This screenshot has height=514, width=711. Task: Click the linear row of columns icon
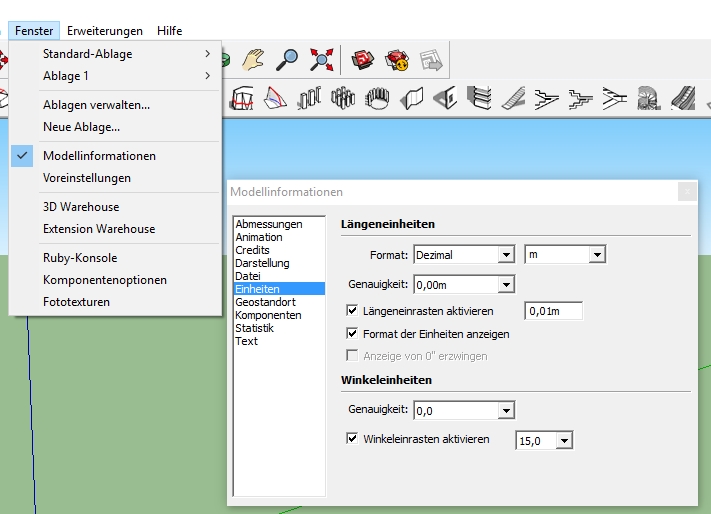(309, 98)
